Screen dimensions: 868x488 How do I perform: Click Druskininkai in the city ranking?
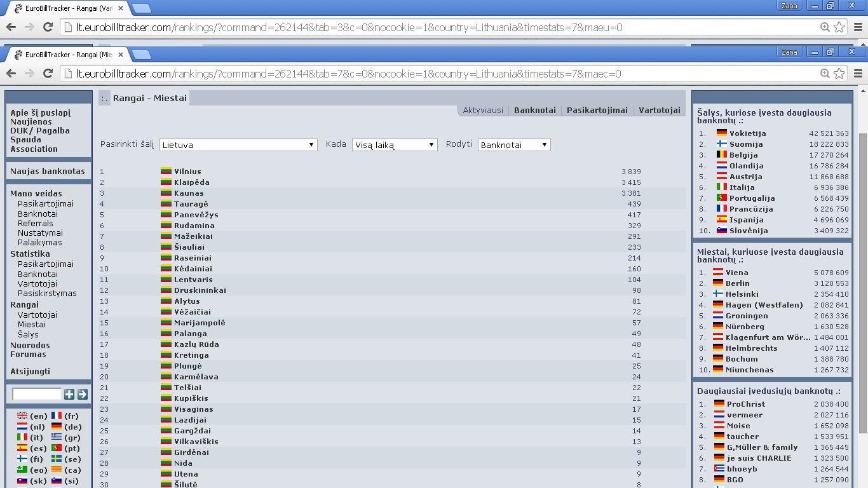(200, 290)
